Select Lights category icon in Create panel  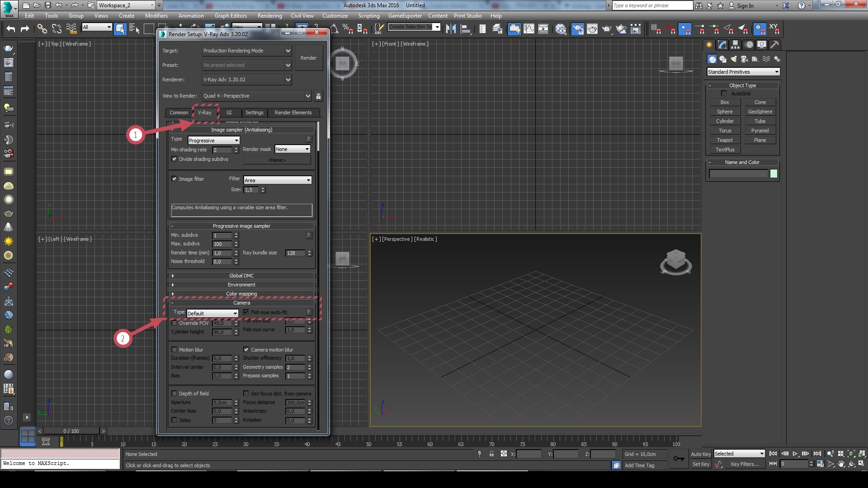point(734,59)
